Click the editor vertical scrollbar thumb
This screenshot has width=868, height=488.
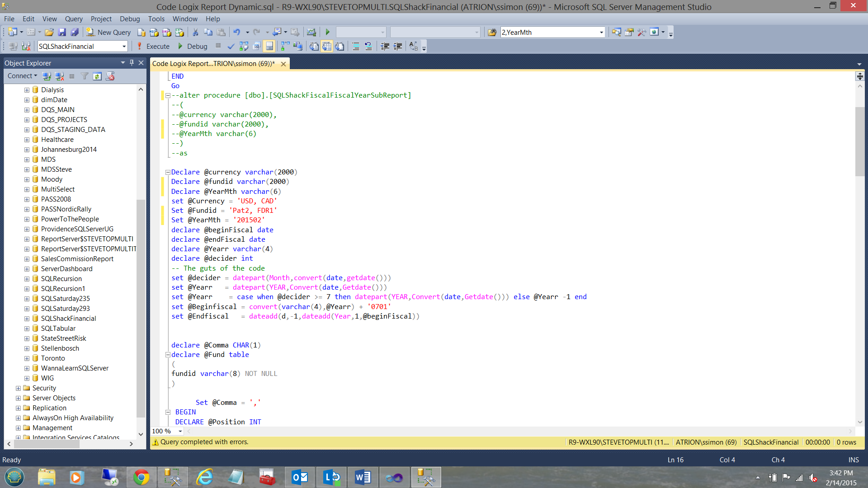pos(859,141)
